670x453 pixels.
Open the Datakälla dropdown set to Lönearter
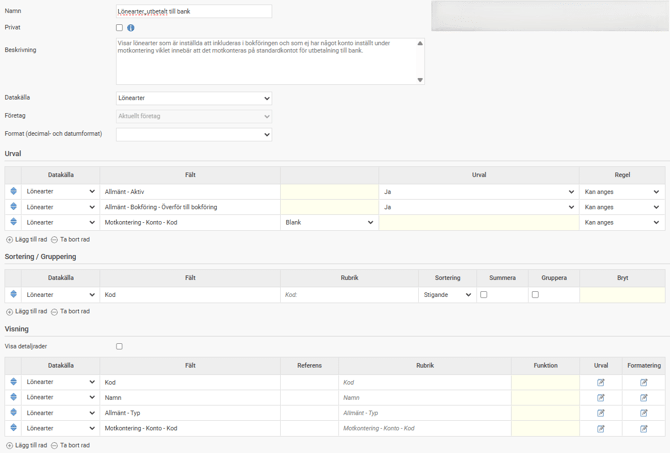193,98
